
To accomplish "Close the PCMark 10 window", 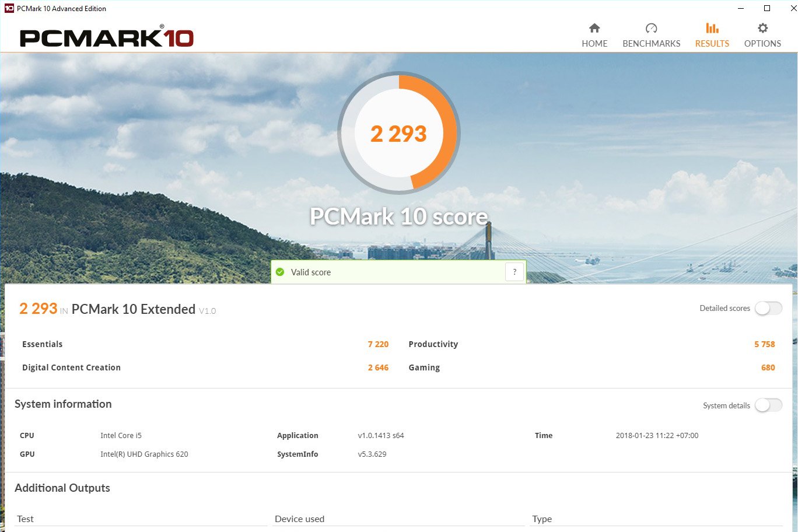I will (x=792, y=8).
